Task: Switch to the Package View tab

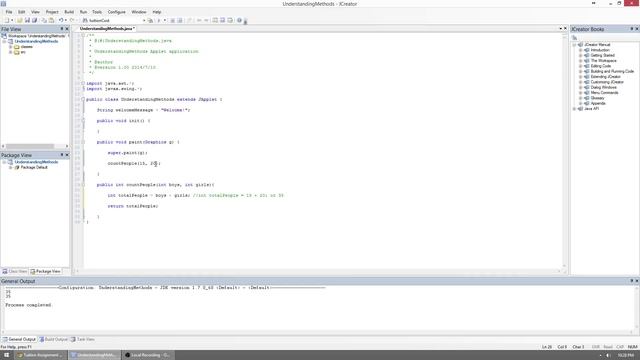Action: (45, 271)
